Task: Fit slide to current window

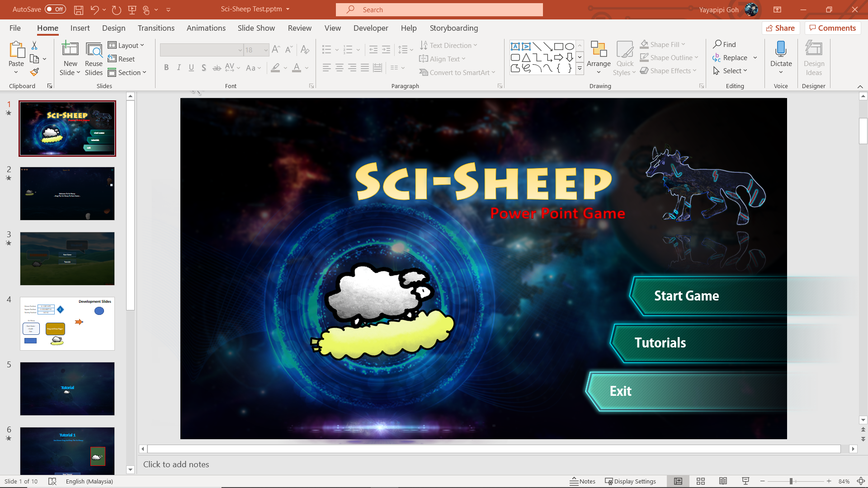Action: [861, 481]
